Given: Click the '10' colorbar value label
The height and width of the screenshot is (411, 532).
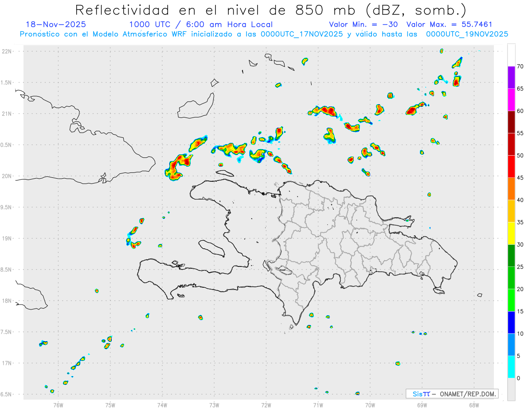Looking at the screenshot, I should [x=520, y=333].
